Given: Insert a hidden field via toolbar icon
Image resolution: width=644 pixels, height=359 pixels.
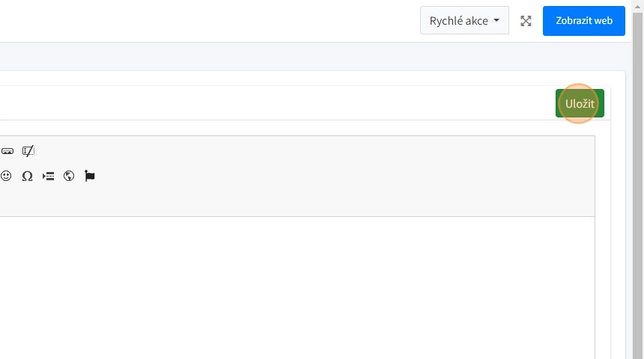Looking at the screenshot, I should pyautogui.click(x=28, y=151).
